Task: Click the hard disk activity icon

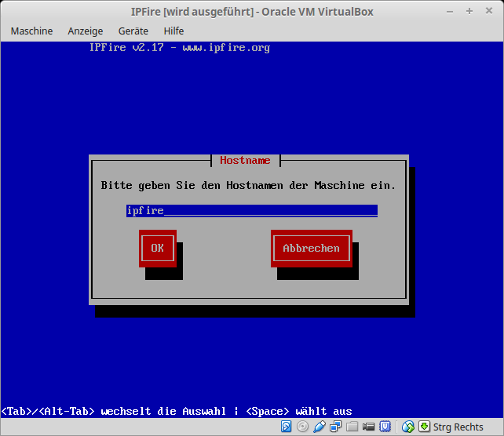Action: click(x=286, y=427)
